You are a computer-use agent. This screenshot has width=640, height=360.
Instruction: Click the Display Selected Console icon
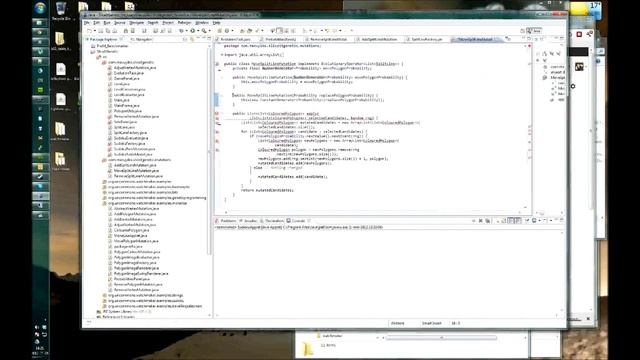click(x=534, y=220)
